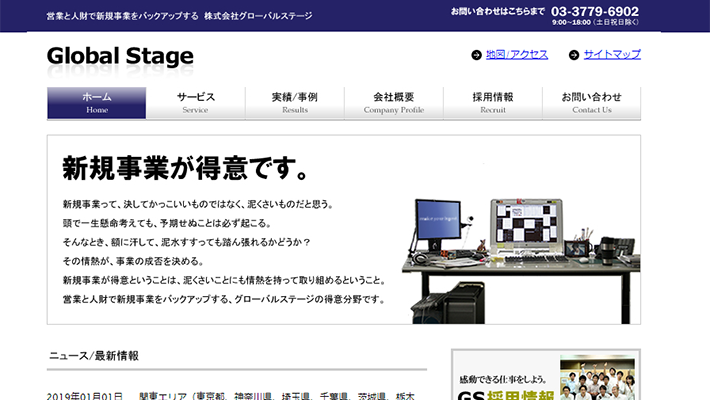Select the ホーム (Home) navigation tab
Image resolution: width=710 pixels, height=400 pixels.
click(x=97, y=103)
